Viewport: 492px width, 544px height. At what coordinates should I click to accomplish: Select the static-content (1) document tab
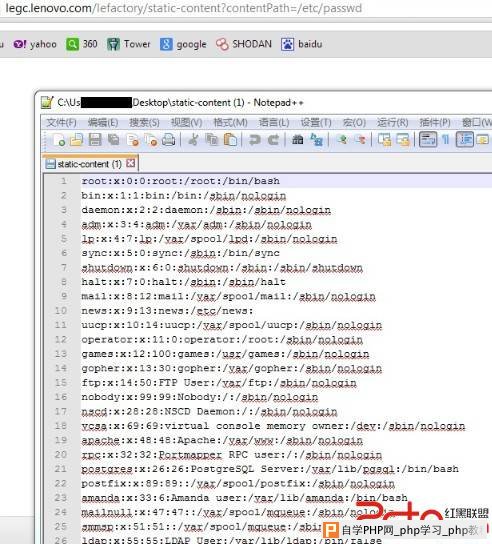pos(89,164)
